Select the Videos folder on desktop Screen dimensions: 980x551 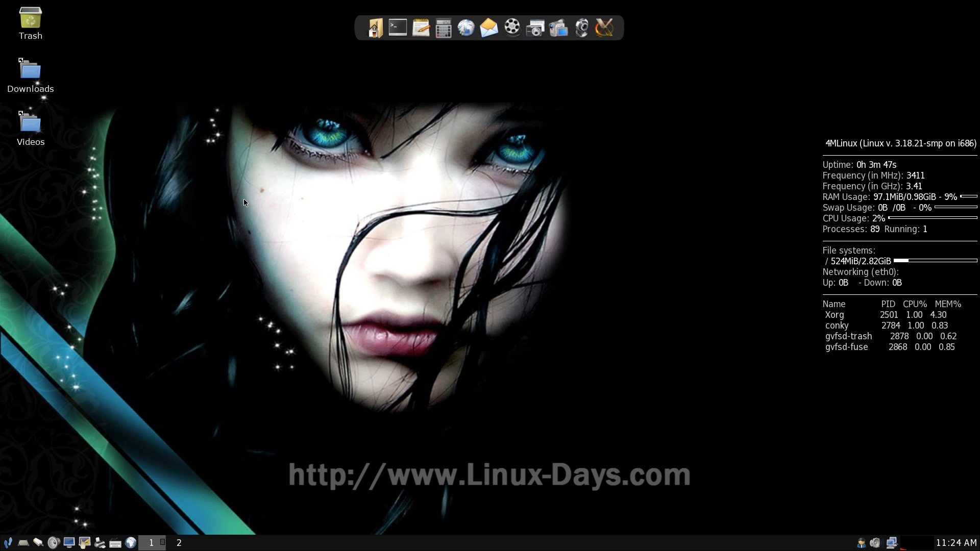tap(31, 129)
